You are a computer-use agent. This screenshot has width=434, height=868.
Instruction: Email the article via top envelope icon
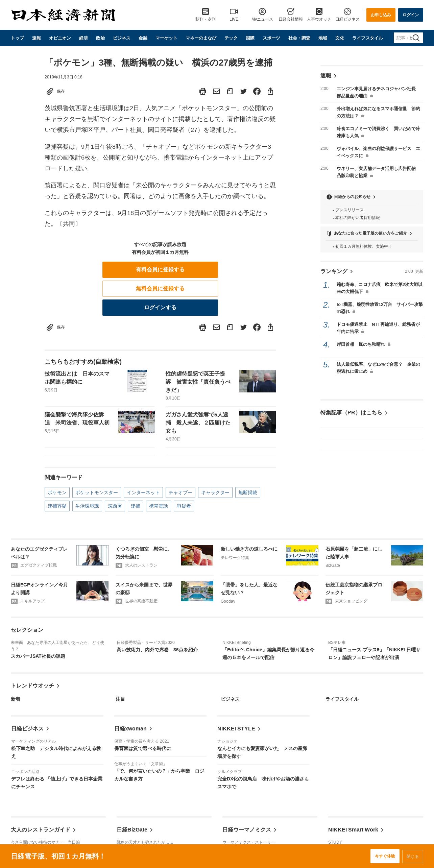[216, 91]
